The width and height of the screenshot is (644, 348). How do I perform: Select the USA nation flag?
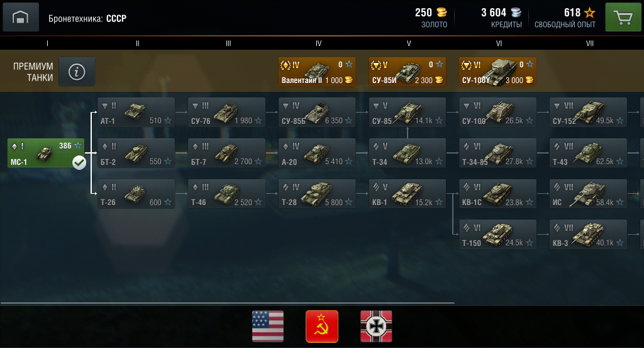click(268, 326)
